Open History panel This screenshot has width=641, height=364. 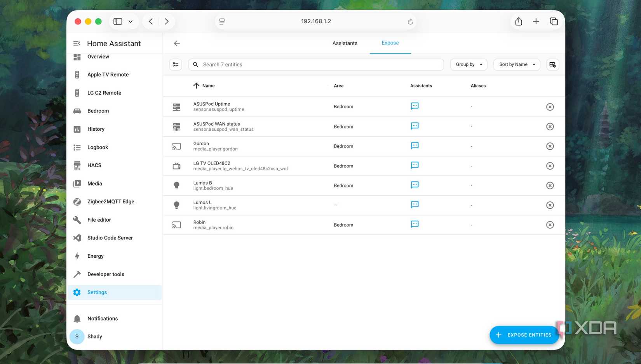pyautogui.click(x=115, y=129)
